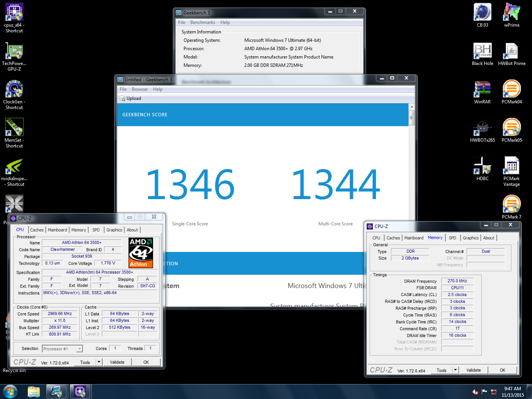Click OK button in left CPU-Z
The height and width of the screenshot is (399, 532).
click(146, 362)
